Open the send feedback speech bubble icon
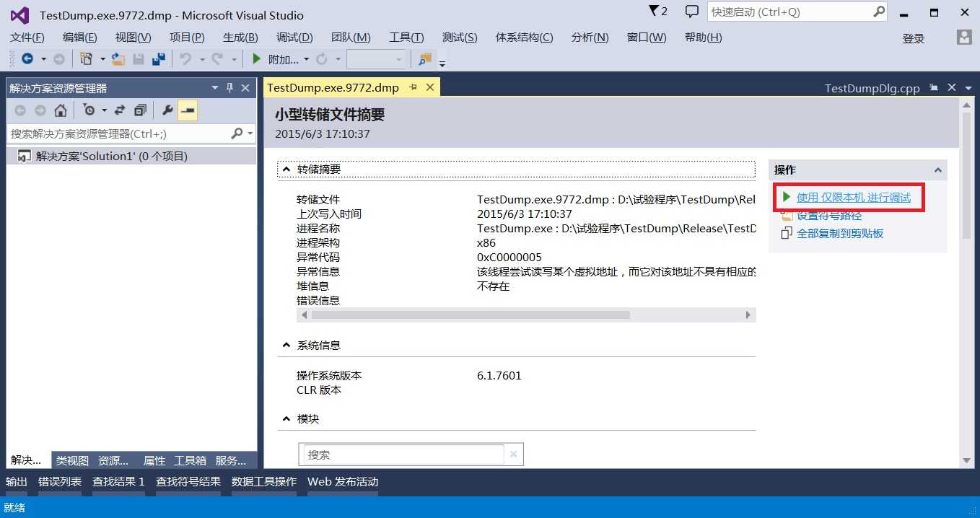The image size is (980, 518). click(x=691, y=12)
